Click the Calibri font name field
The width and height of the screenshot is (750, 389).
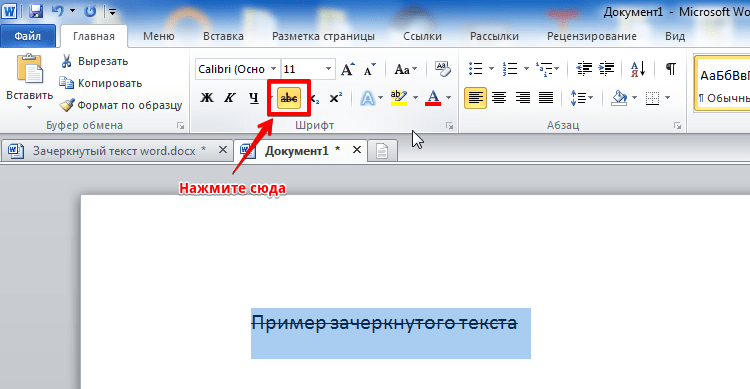point(232,69)
